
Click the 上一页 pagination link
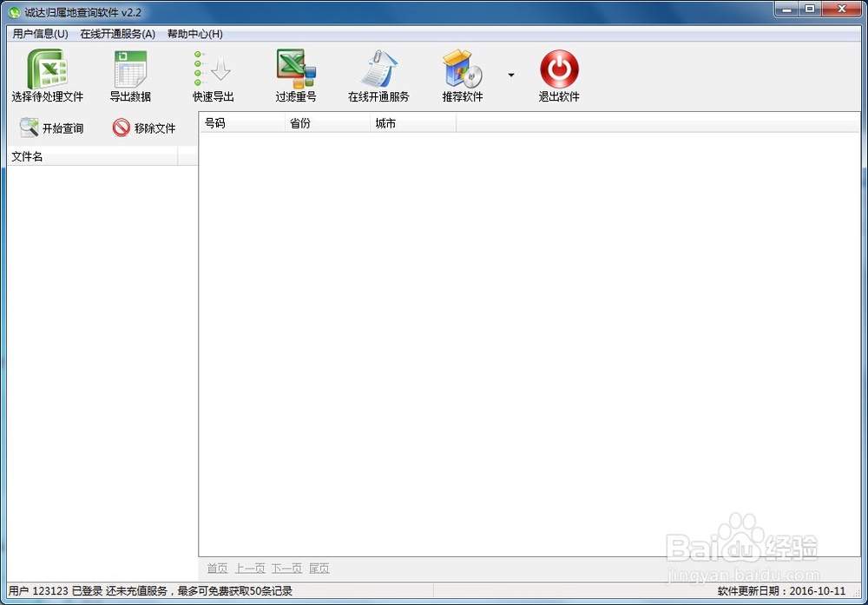coord(250,569)
